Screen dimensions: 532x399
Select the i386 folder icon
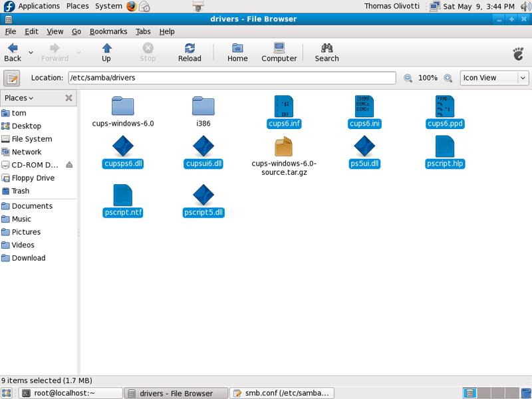(x=203, y=106)
